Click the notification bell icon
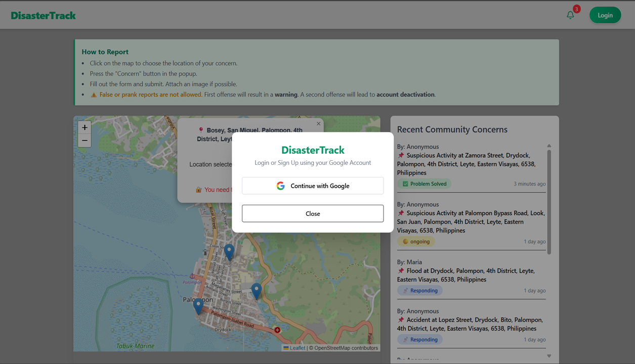This screenshot has width=635, height=364. [x=570, y=15]
